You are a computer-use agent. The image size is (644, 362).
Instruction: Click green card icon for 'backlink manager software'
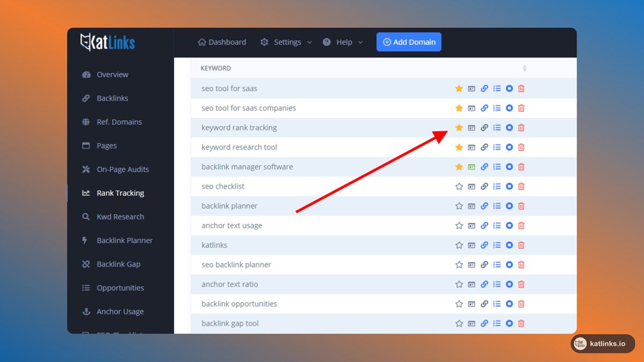471,167
